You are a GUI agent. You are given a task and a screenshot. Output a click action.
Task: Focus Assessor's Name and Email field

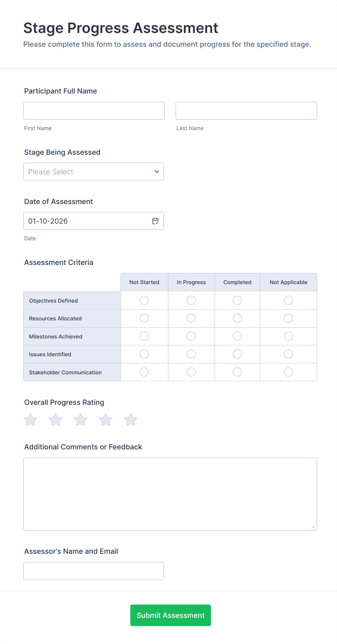tap(93, 571)
